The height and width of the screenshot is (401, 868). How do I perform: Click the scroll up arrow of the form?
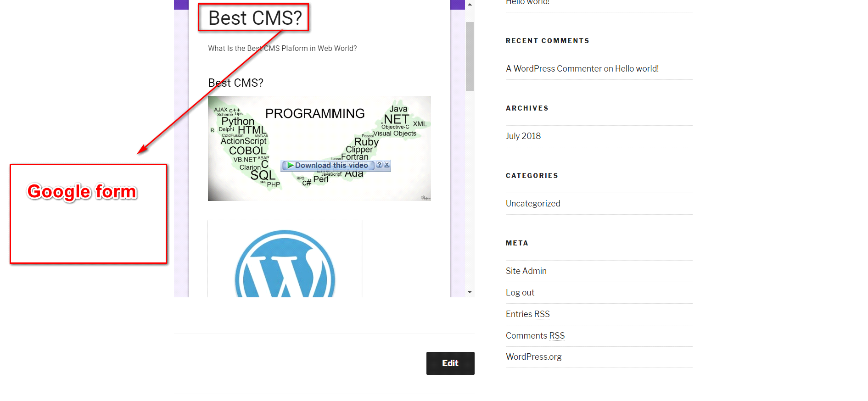click(x=470, y=5)
